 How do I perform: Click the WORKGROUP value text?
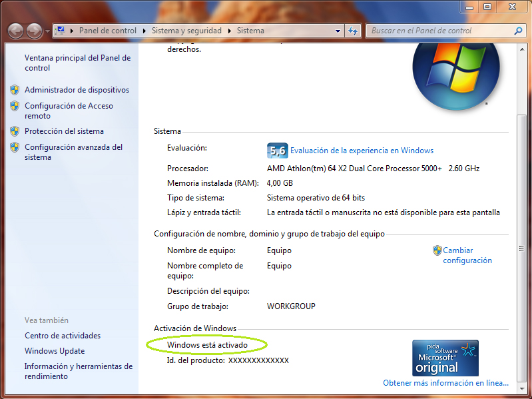291,306
